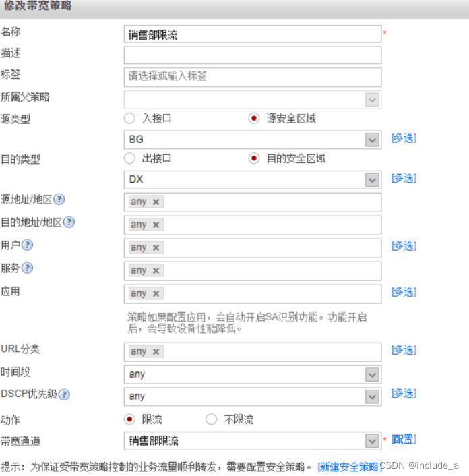Screen dimensions: 469x476
Task: Click 多选 link next to BG
Action: 404,138
